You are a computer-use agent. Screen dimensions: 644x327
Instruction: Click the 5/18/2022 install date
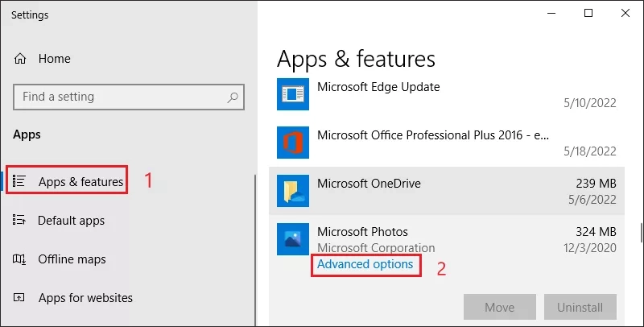(x=590, y=151)
